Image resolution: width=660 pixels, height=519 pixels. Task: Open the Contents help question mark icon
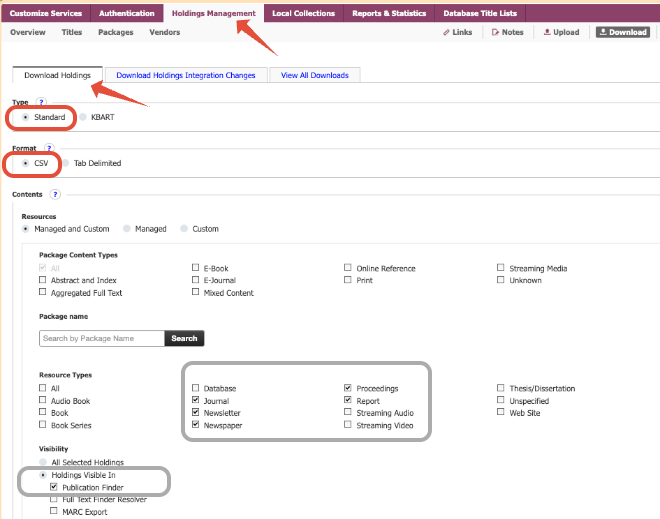[55, 194]
